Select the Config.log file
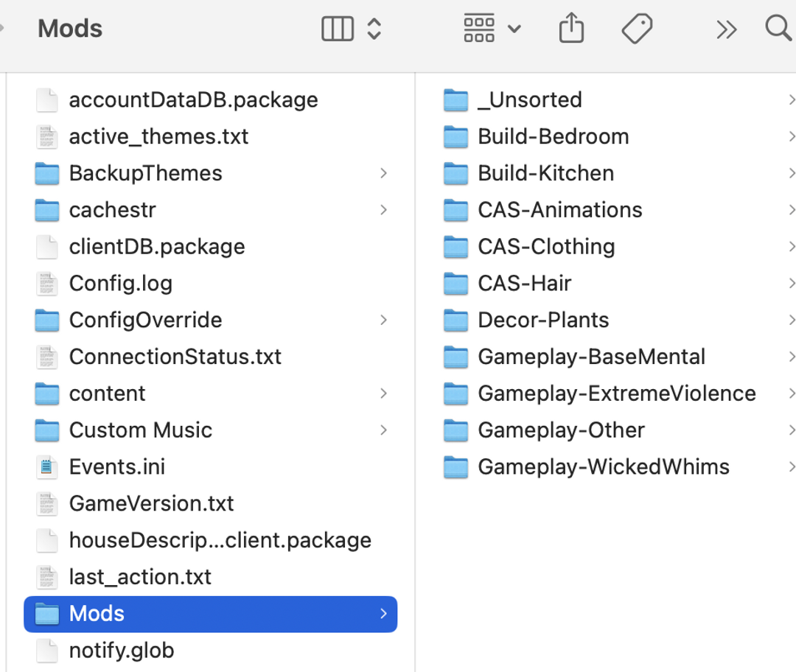The width and height of the screenshot is (796, 672). tap(120, 283)
